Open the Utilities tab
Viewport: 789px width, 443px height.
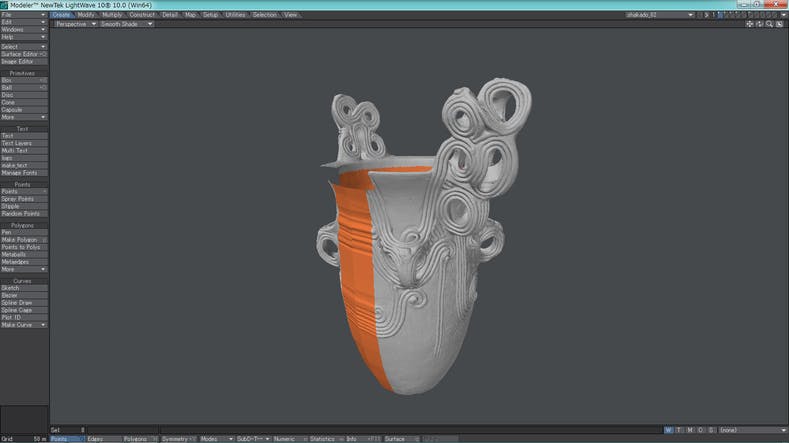(235, 15)
